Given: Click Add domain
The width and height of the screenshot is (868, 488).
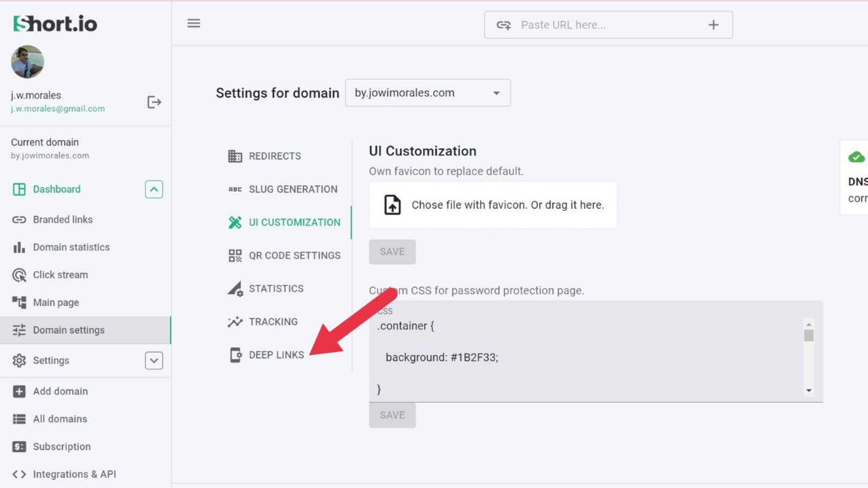Looking at the screenshot, I should coord(60,391).
